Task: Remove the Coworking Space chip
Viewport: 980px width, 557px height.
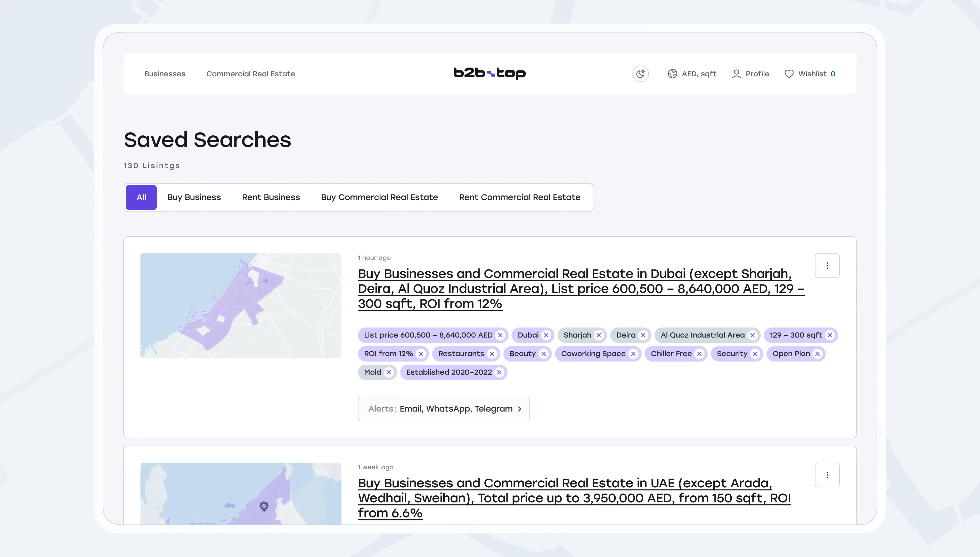Action: tap(633, 354)
